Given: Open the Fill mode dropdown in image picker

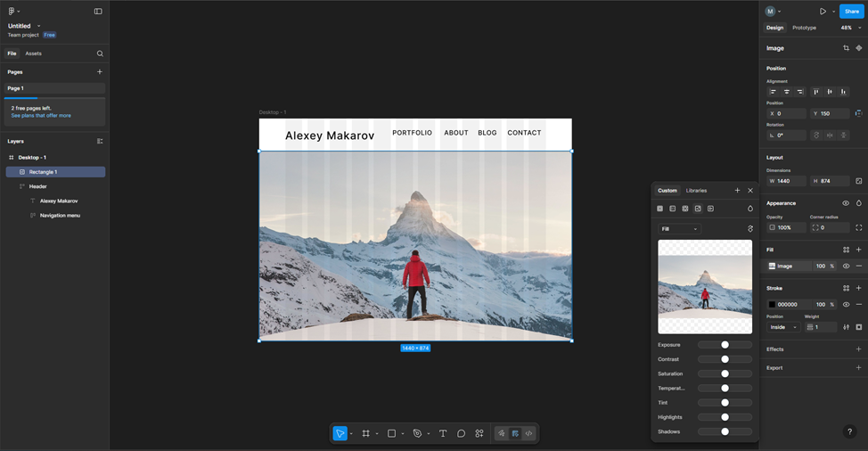Looking at the screenshot, I should click(679, 229).
